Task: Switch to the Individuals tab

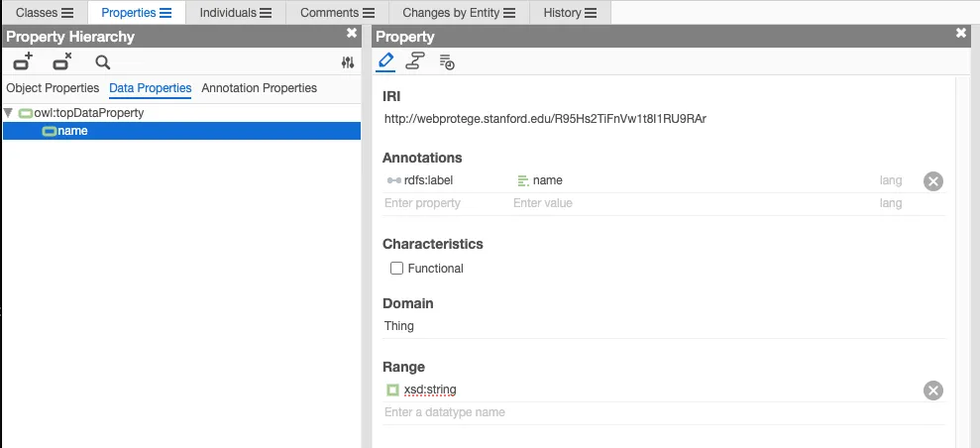Action: click(x=228, y=13)
